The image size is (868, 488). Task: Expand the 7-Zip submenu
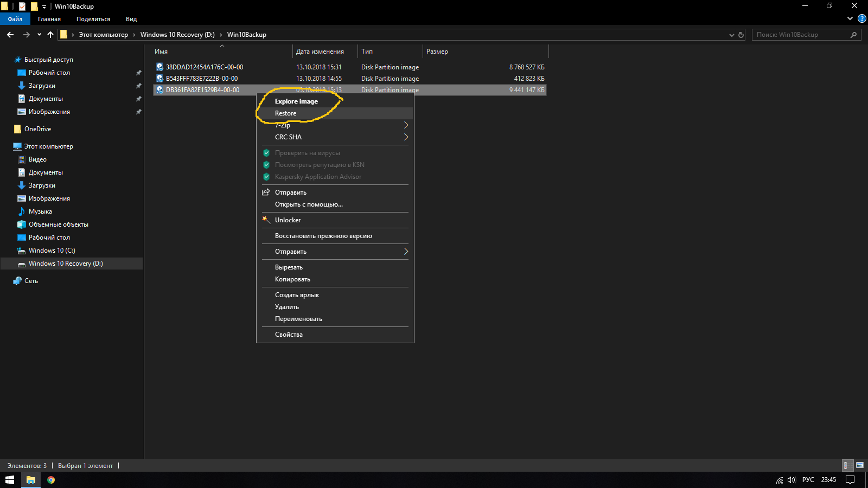pyautogui.click(x=405, y=125)
